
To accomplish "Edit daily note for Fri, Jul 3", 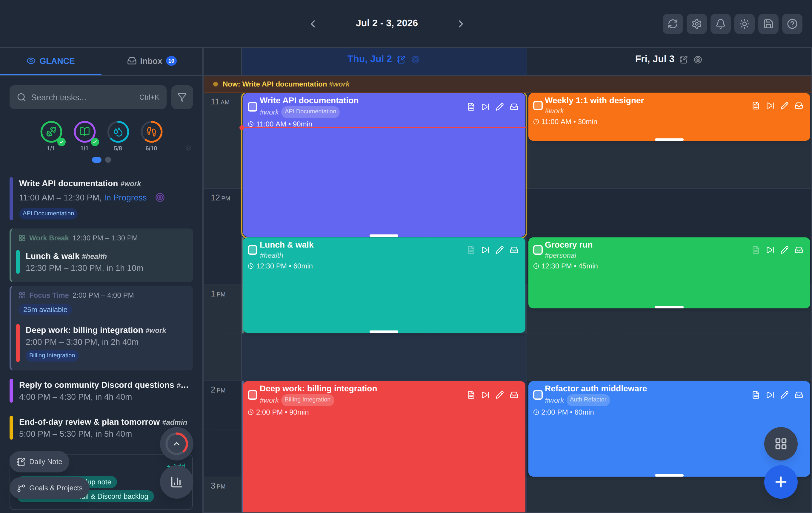I will (x=684, y=60).
